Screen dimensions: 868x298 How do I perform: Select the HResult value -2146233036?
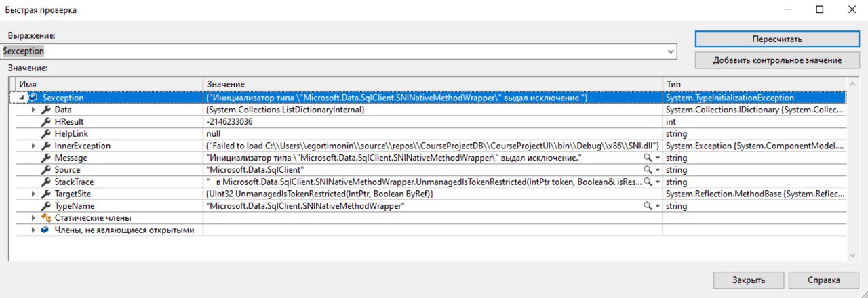pos(229,122)
